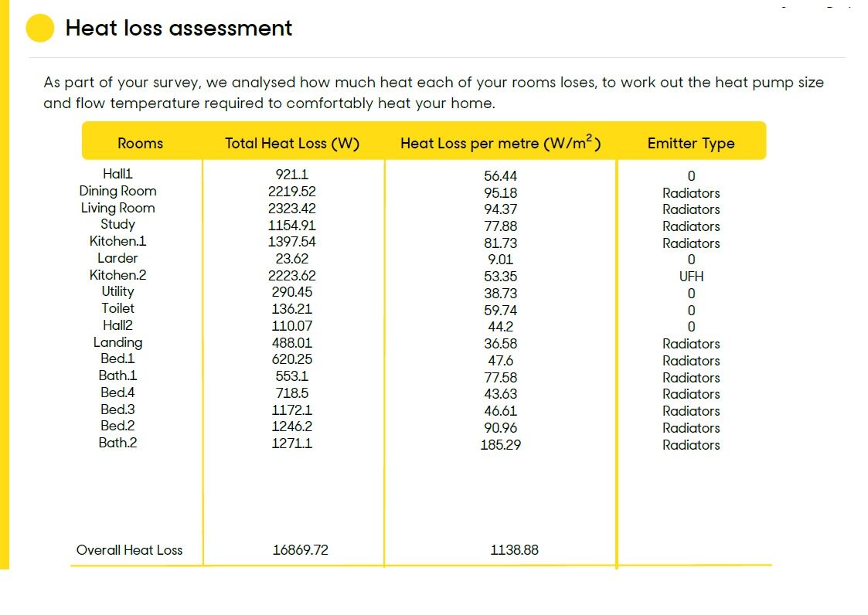Select the overall per-metre value 1138.88
The image size is (868, 615).
(514, 550)
